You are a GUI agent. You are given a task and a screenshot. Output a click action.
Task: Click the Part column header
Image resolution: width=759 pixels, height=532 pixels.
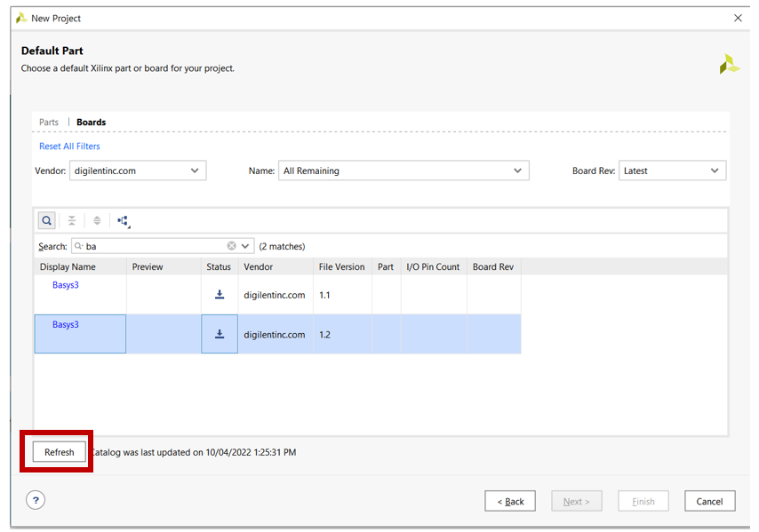[x=387, y=266]
